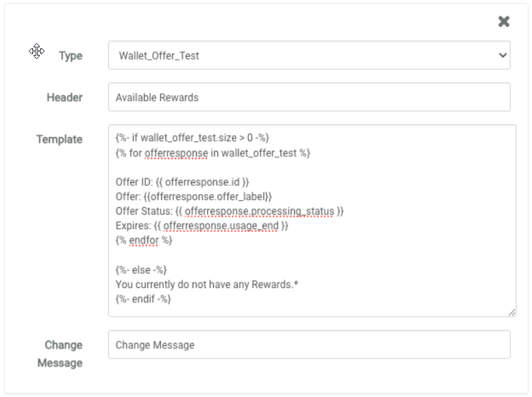Viewport: 532px width, 397px height.
Task: Place cursor on the endfor tag line
Action: [x=144, y=241]
